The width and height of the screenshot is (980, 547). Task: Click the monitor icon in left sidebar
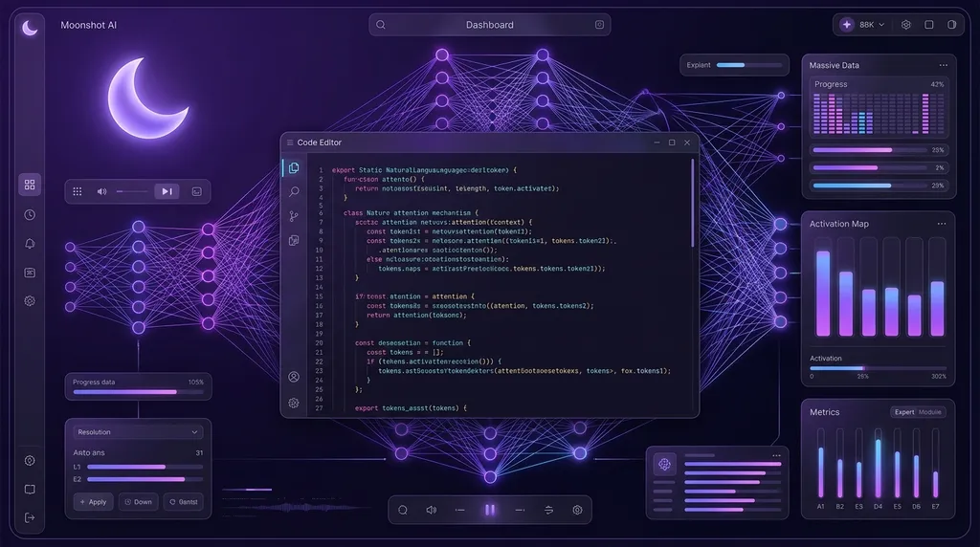coord(30,489)
